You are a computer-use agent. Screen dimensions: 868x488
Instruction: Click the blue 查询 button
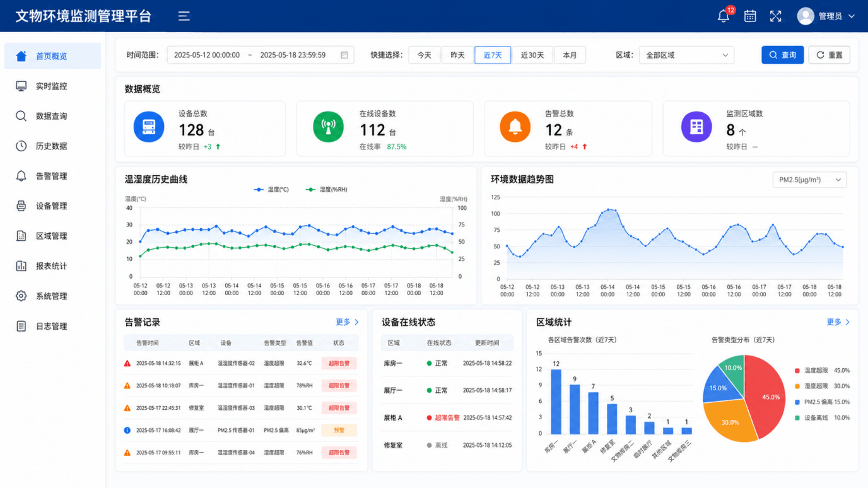(x=782, y=55)
